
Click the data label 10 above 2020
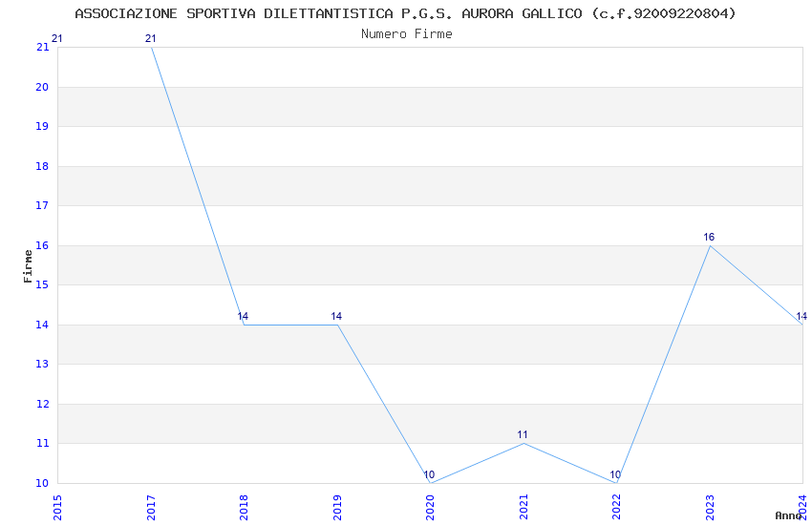[x=429, y=474]
